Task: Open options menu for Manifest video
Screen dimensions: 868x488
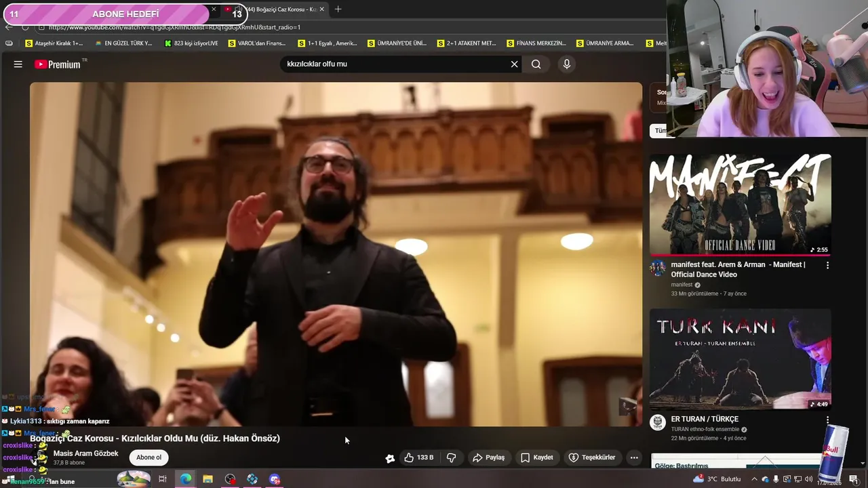Action: click(827, 266)
